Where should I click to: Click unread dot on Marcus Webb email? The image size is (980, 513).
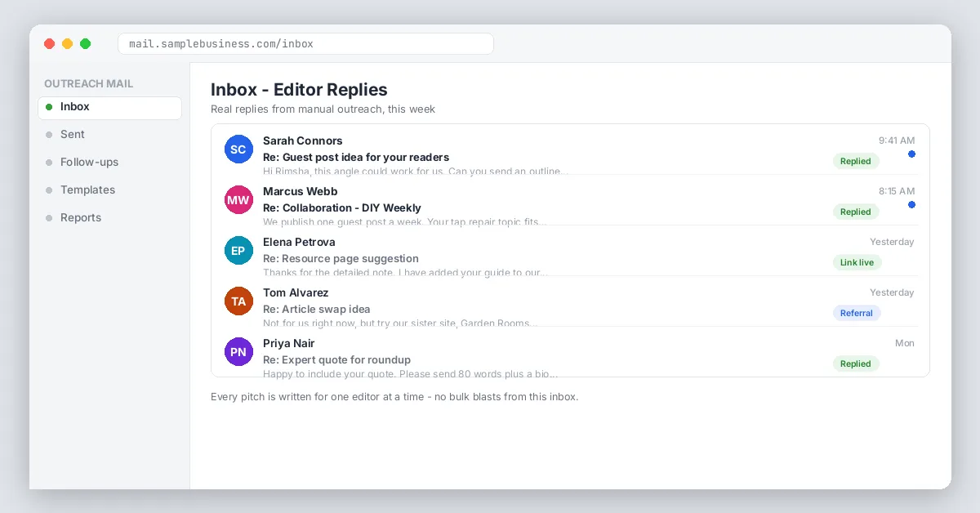coord(911,204)
